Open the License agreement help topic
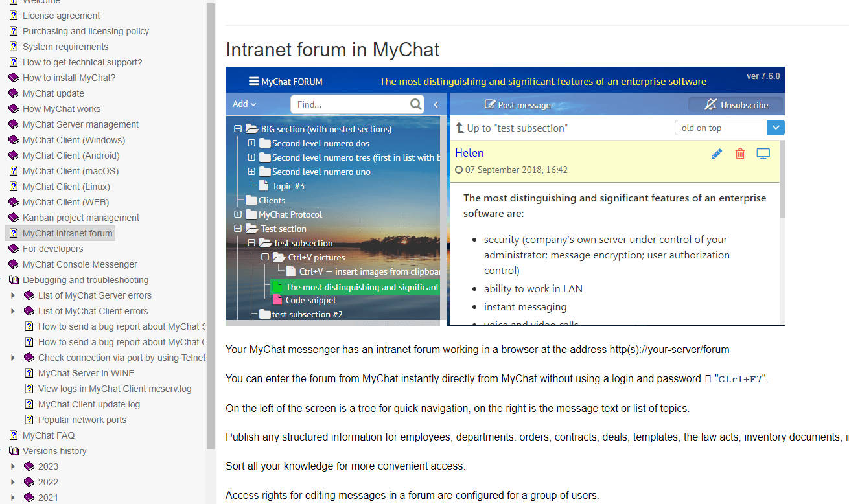 [x=61, y=16]
